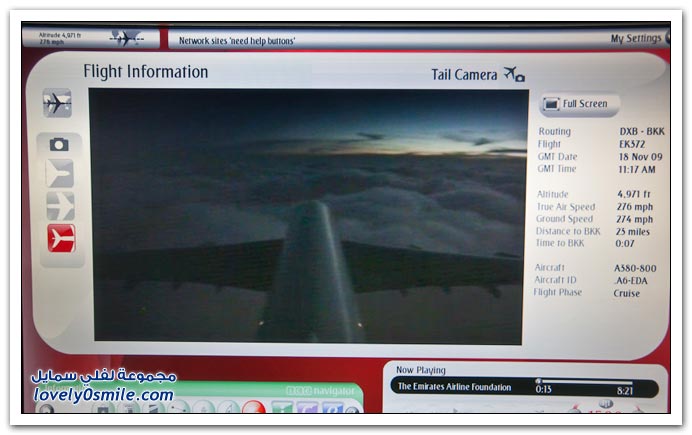
Task: Click the news ticker headline
Action: (x=237, y=40)
